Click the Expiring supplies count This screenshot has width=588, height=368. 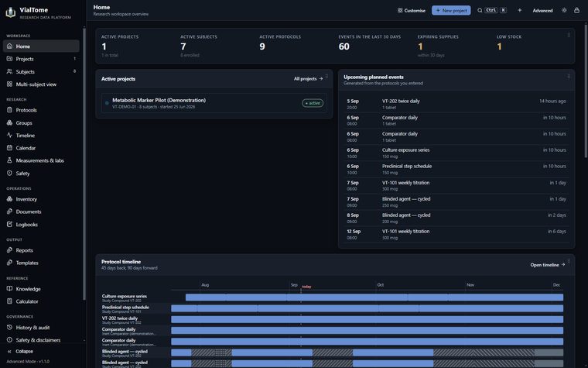click(420, 46)
